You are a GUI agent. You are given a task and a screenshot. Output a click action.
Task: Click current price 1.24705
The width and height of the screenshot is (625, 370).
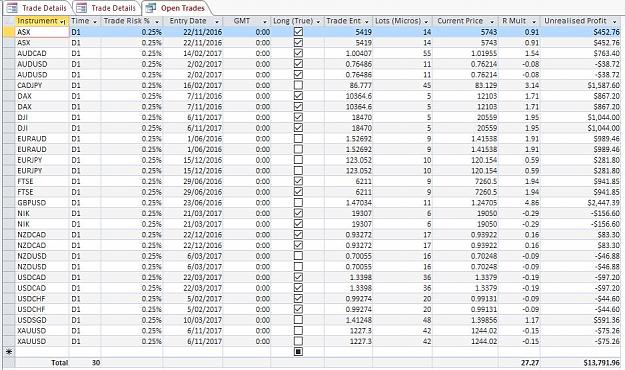coord(483,202)
